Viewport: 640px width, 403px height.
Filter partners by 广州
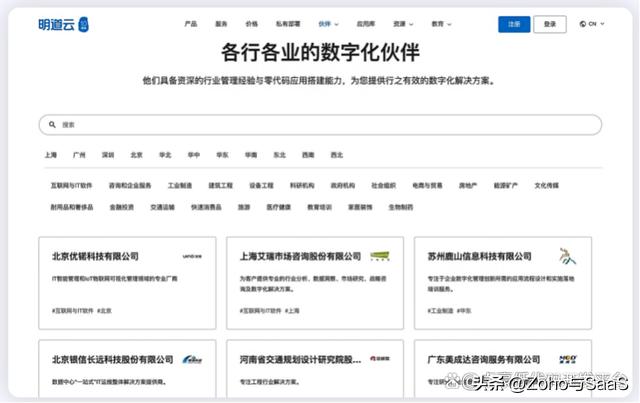(79, 155)
